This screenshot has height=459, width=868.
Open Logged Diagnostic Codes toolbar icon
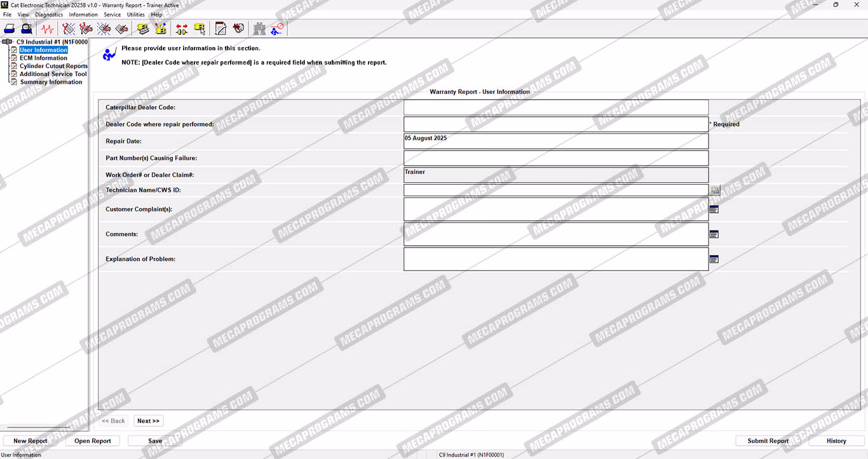pos(86,29)
